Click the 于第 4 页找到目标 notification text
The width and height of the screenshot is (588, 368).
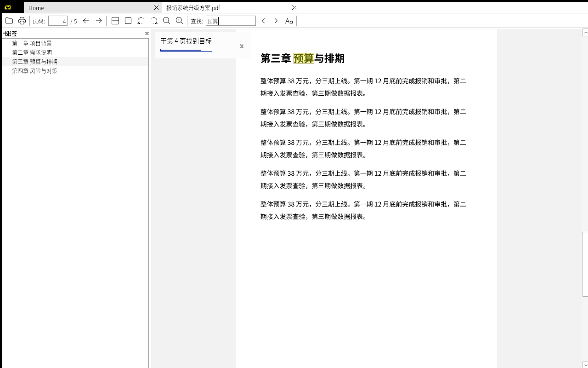point(186,41)
